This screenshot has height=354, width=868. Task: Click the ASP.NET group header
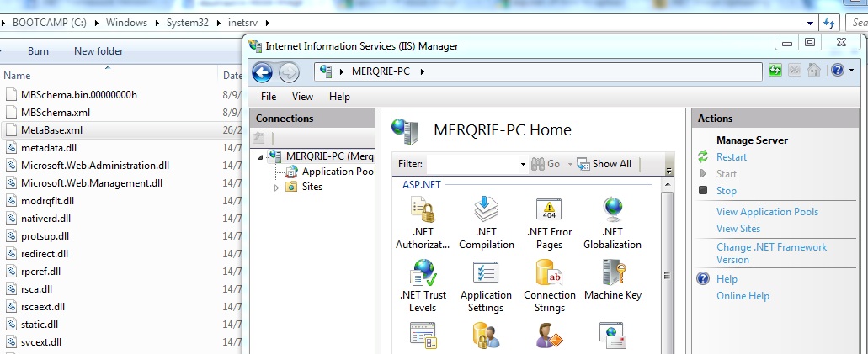click(421, 185)
